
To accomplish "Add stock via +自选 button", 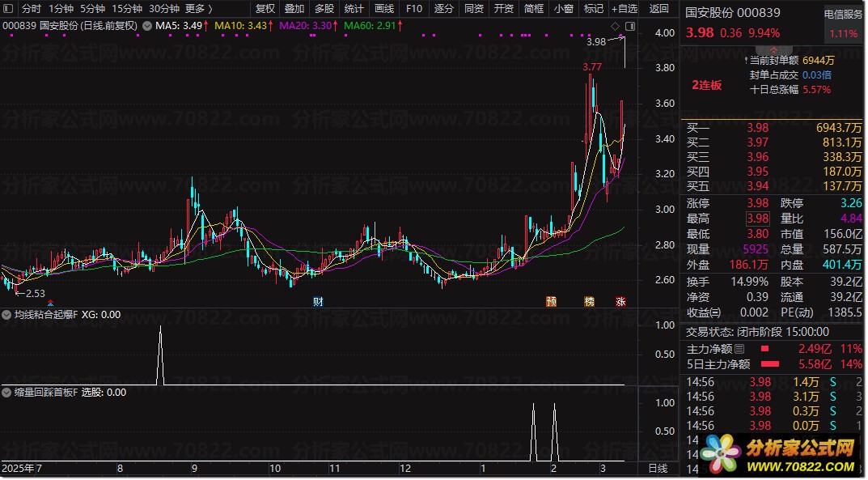I will click(625, 9).
